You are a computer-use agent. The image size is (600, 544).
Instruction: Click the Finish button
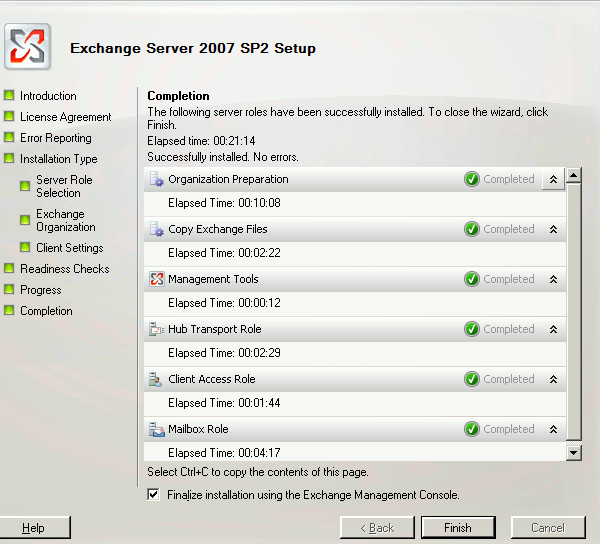[x=458, y=528]
